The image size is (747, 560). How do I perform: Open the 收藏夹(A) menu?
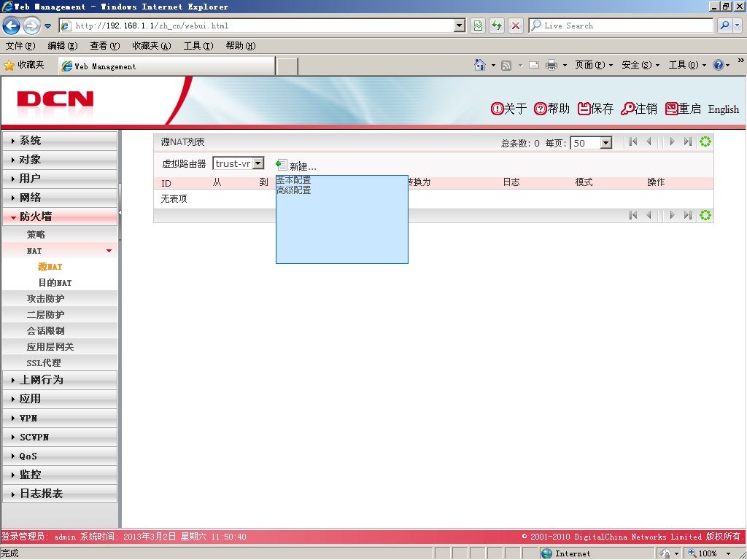pyautogui.click(x=152, y=46)
